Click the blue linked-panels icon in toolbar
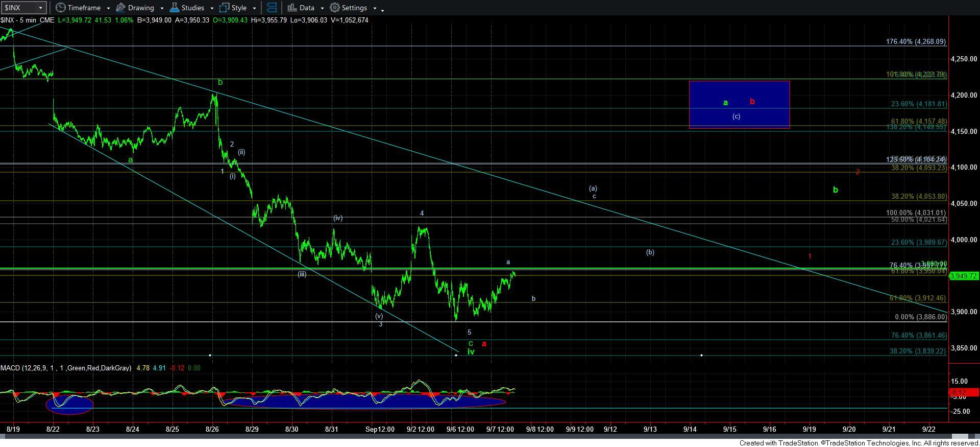The image size is (980, 447). [x=272, y=8]
